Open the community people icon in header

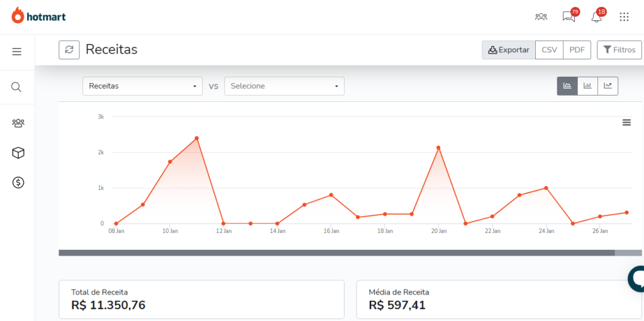pos(541,17)
